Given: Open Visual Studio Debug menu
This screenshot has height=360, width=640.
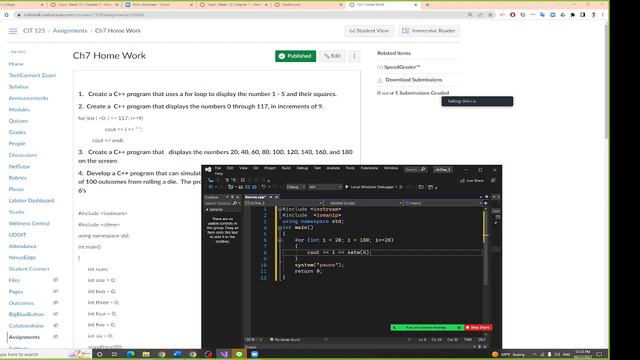Looking at the screenshot, I should pos(302,168).
